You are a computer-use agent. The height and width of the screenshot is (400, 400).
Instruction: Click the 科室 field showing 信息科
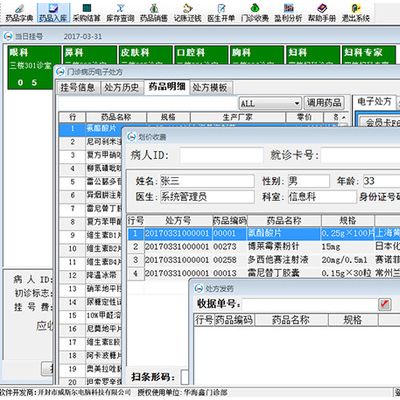pyautogui.click(x=322, y=197)
